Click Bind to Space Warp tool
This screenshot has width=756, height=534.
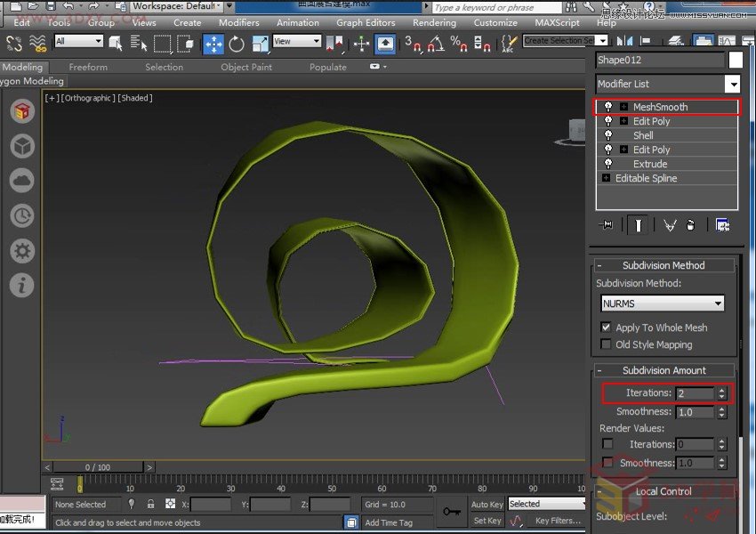pos(37,44)
